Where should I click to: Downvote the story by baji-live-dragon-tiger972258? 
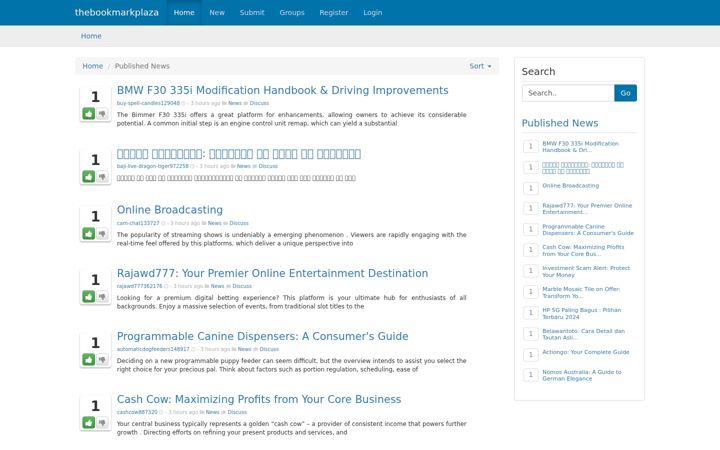click(x=102, y=177)
